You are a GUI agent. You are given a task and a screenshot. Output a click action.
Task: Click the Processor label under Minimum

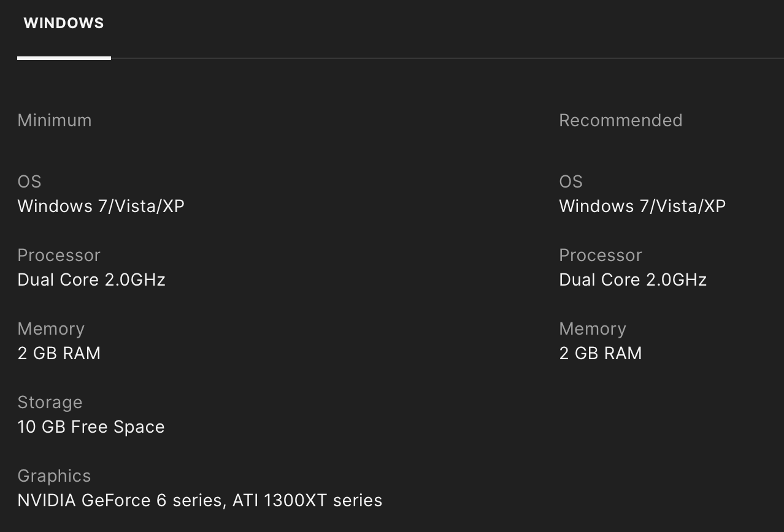click(x=59, y=255)
